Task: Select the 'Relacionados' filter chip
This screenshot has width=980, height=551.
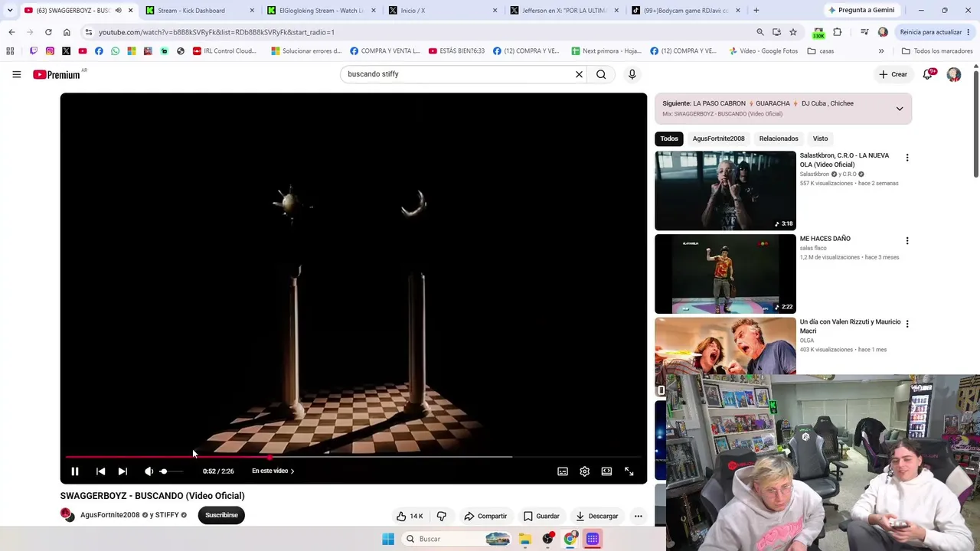Action: [779, 139]
